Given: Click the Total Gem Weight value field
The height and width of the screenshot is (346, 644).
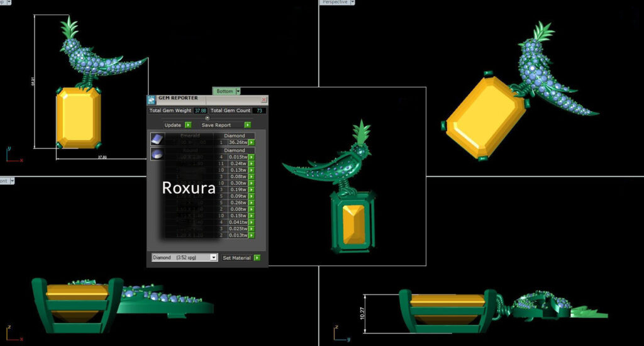Looking at the screenshot, I should tap(200, 111).
